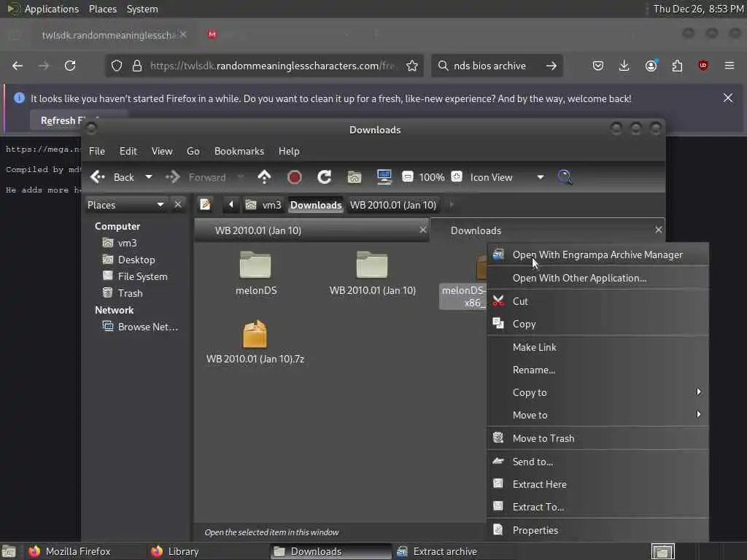Reload the current Downloads folder
Screen dimensions: 747x560
click(x=325, y=177)
